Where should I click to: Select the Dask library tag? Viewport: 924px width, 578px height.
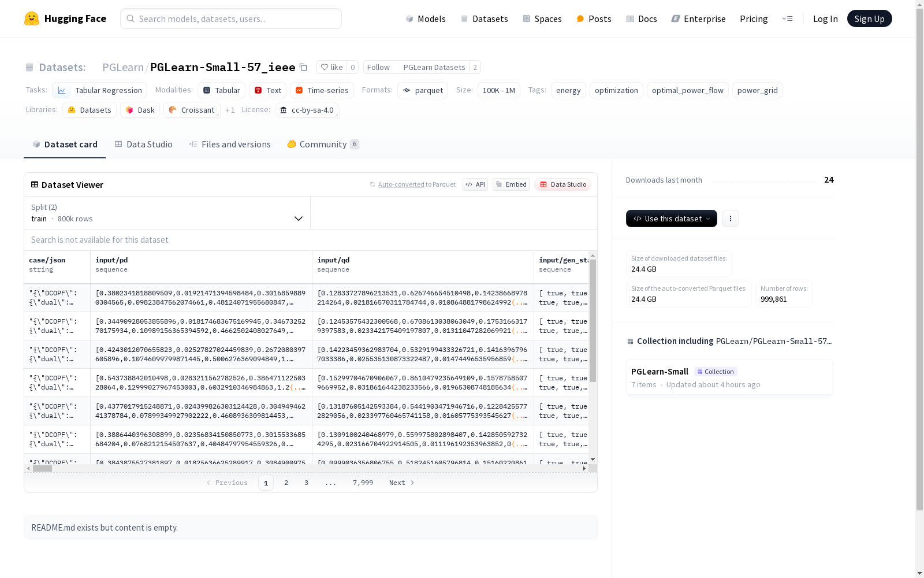[x=140, y=110]
